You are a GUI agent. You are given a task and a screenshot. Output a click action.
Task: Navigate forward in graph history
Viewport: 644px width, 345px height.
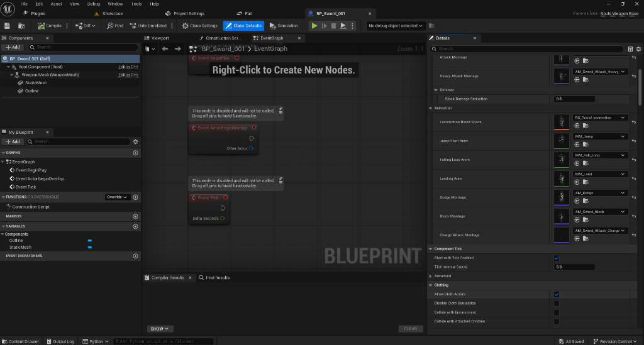[x=177, y=49]
